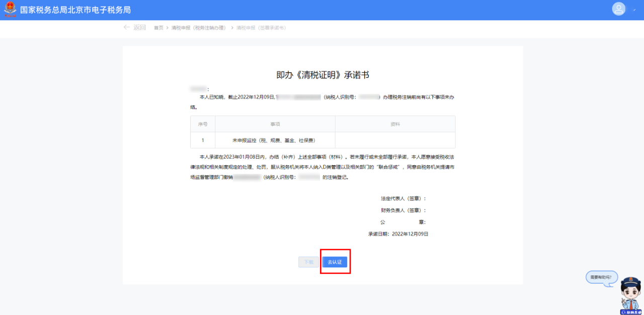Select 清税申报（签署承诺书）breadcrumb
The image size is (644, 315).
tap(261, 28)
